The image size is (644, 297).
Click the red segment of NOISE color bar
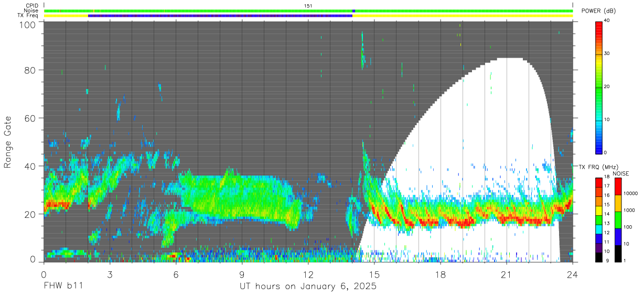pyautogui.click(x=618, y=186)
